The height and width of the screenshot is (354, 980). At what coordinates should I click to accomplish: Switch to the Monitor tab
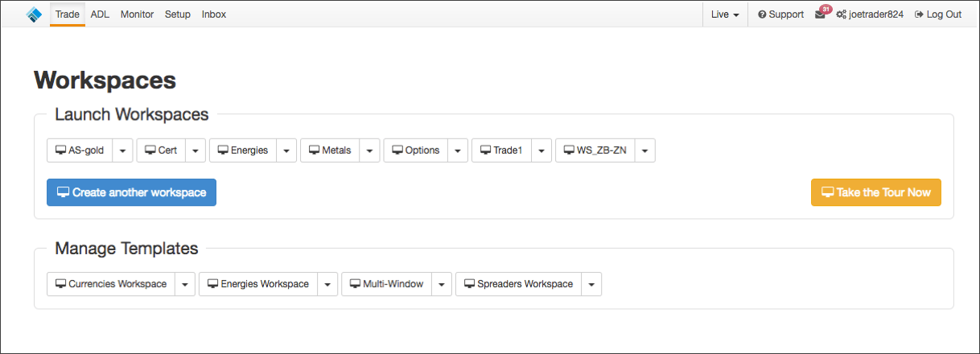click(137, 14)
